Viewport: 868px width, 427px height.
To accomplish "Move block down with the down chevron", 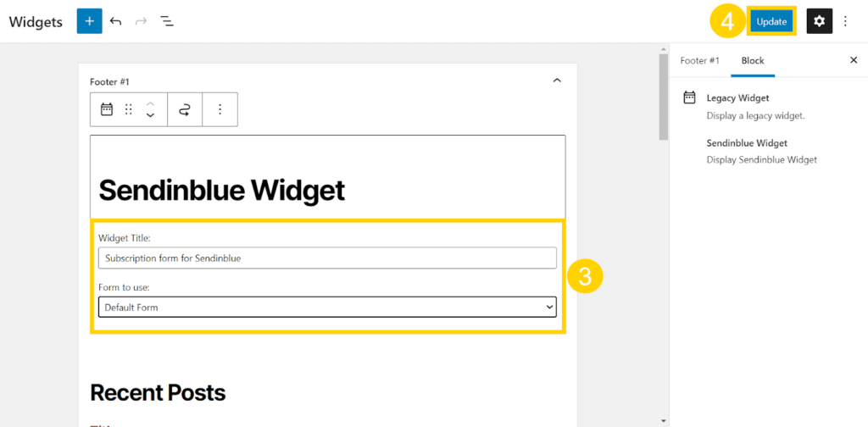I will tap(150, 115).
